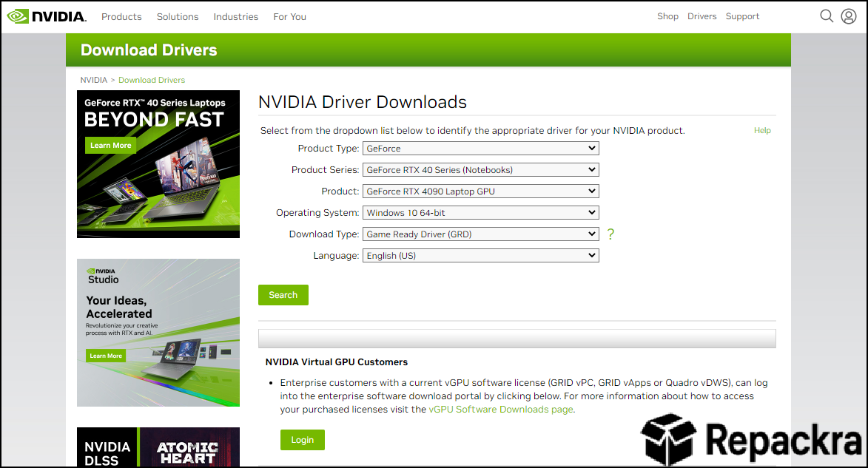Open the search magnifier icon
The height and width of the screenshot is (468, 868).
coord(827,16)
